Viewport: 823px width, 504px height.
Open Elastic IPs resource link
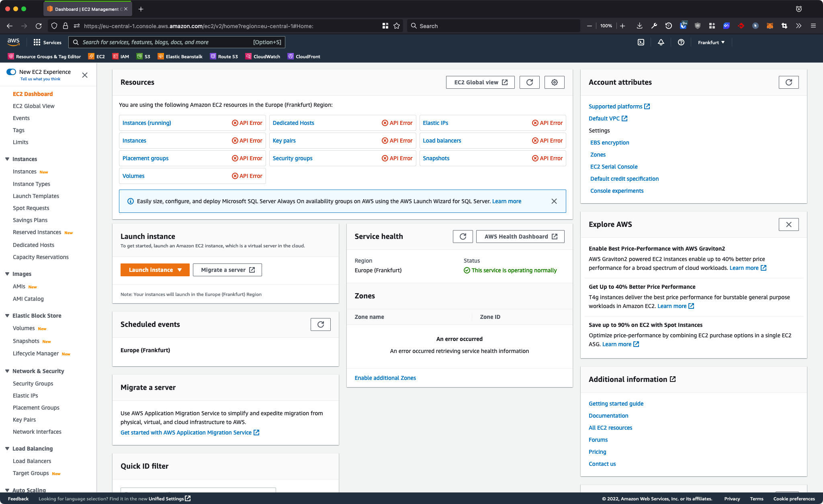(x=436, y=123)
